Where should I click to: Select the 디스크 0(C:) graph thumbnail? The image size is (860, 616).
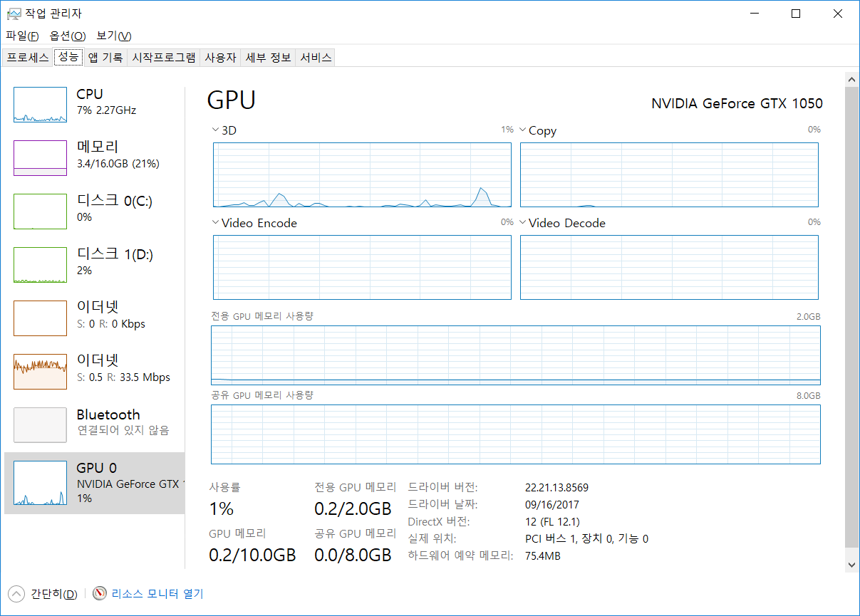pyautogui.click(x=41, y=212)
